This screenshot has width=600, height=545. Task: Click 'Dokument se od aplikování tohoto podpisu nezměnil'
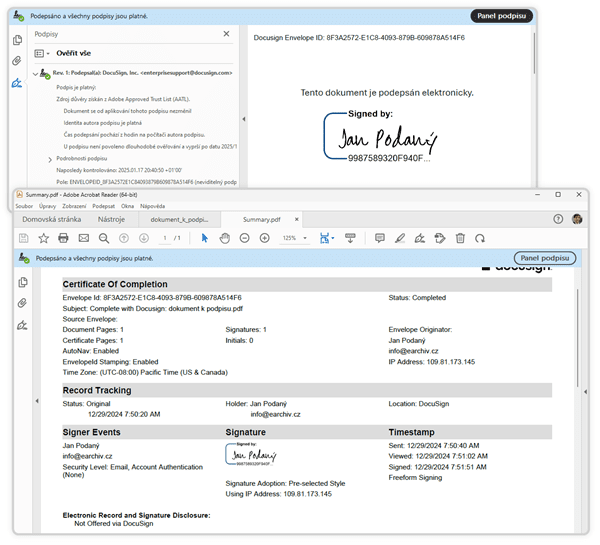[x=127, y=111]
